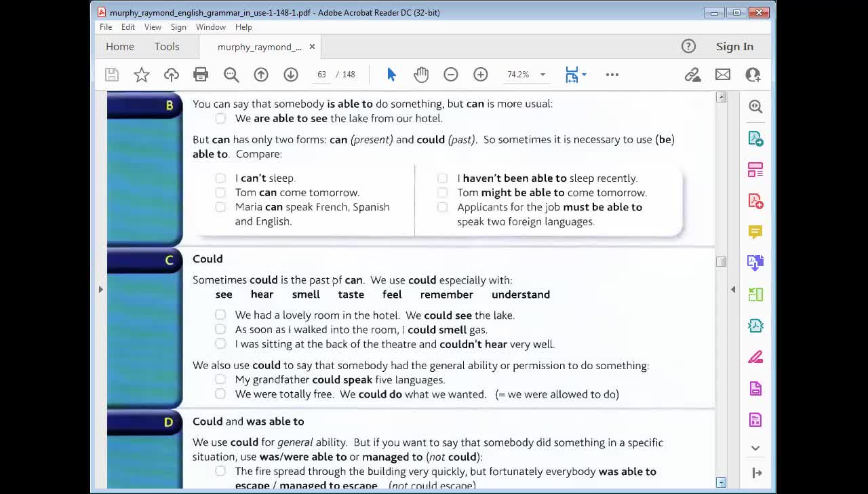Zoom in with the plus icon
This screenshot has height=494, width=868.
(481, 75)
